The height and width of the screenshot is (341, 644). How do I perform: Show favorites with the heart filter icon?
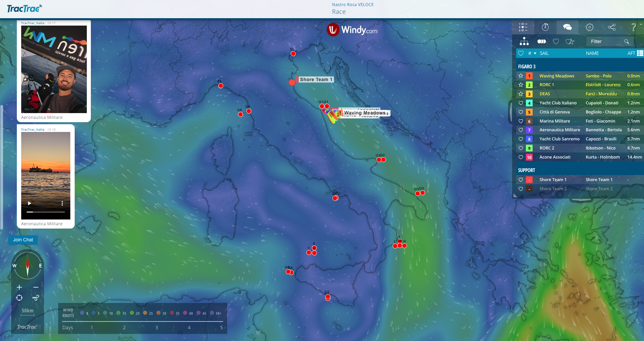click(x=556, y=41)
